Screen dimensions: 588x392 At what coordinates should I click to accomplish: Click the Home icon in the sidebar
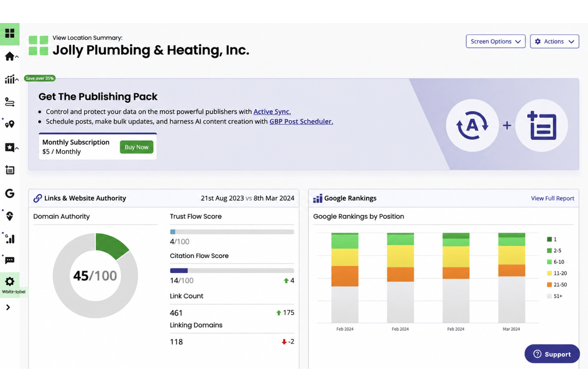(x=10, y=56)
